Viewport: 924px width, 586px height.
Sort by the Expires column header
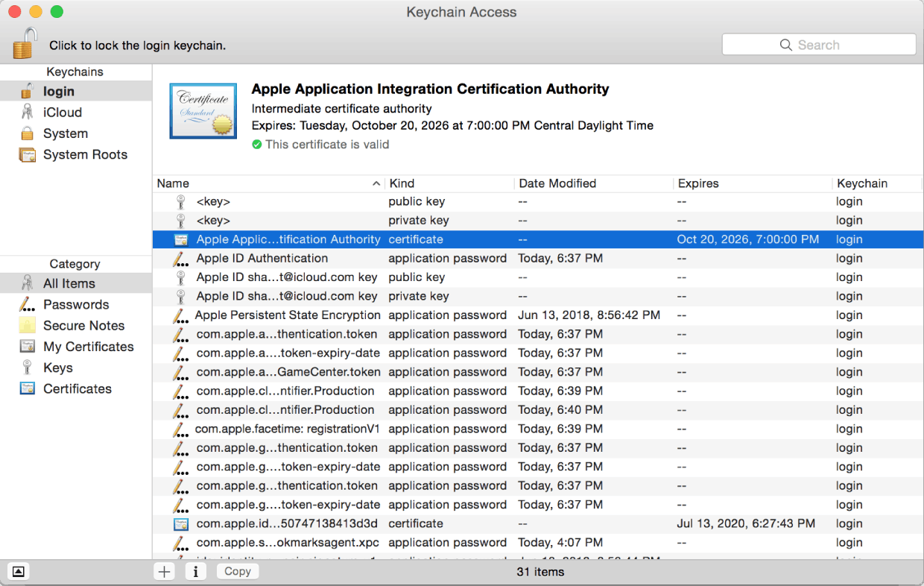[752, 183]
